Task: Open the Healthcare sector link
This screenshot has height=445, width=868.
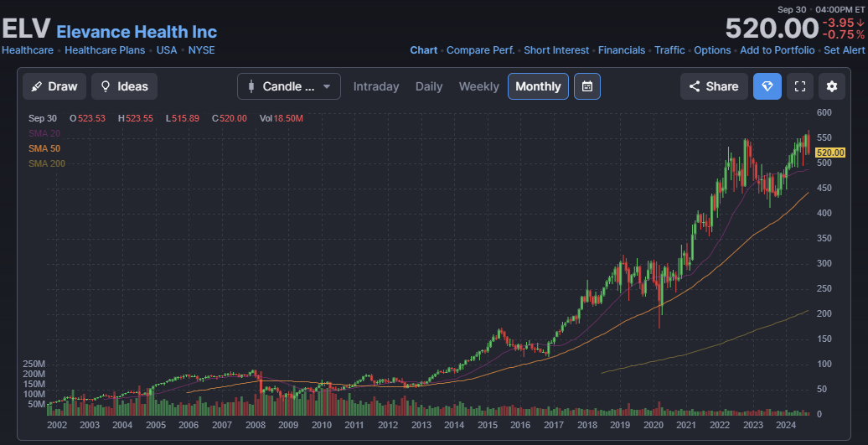Action: tap(28, 49)
